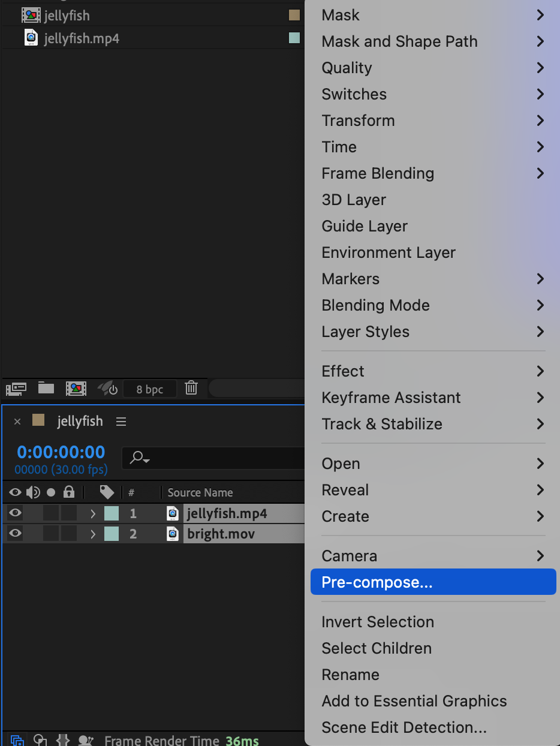
Task: Click the New Composition icon
Action: 76,389
